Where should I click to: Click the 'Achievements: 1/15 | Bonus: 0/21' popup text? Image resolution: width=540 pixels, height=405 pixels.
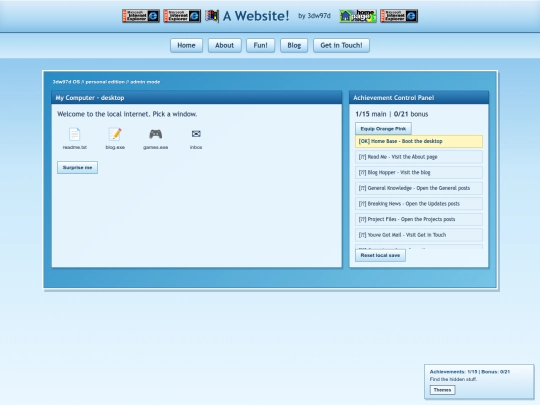point(470,372)
